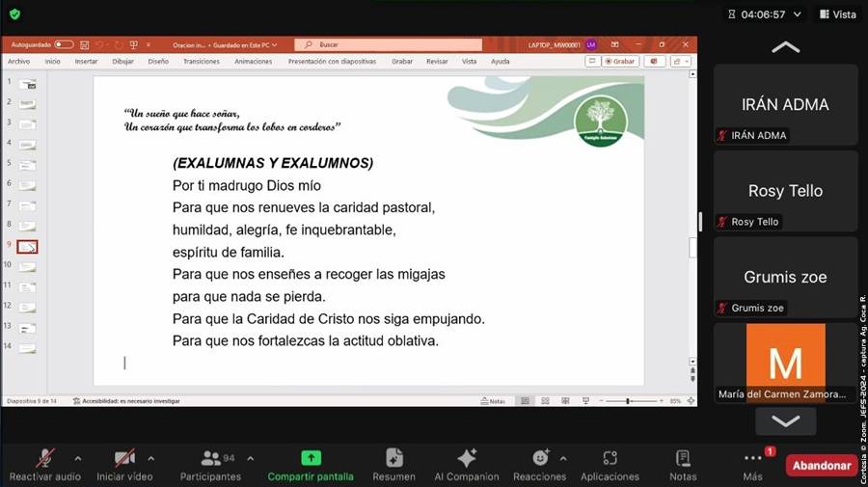
Task: Start slideshow from status bar icon
Action: (x=585, y=400)
